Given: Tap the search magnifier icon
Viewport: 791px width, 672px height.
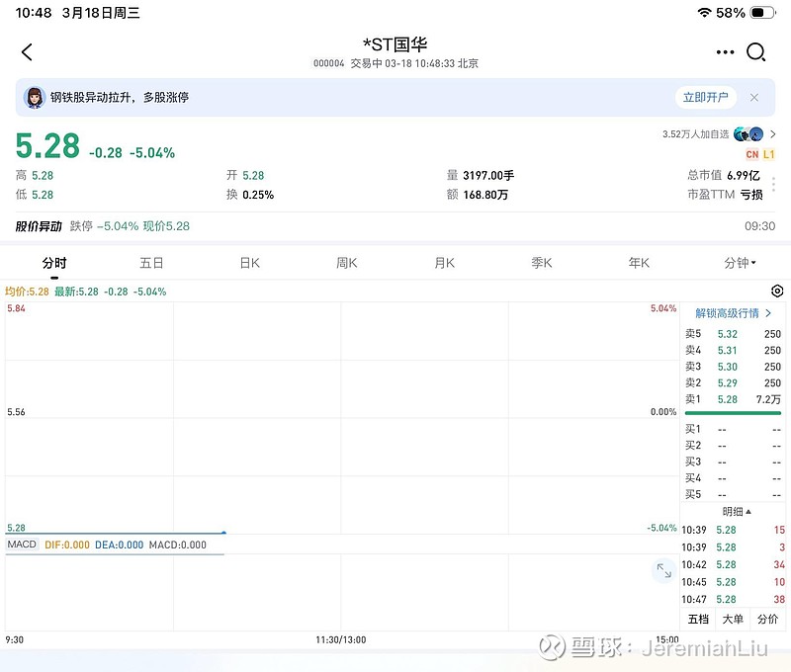Looking at the screenshot, I should click(756, 52).
